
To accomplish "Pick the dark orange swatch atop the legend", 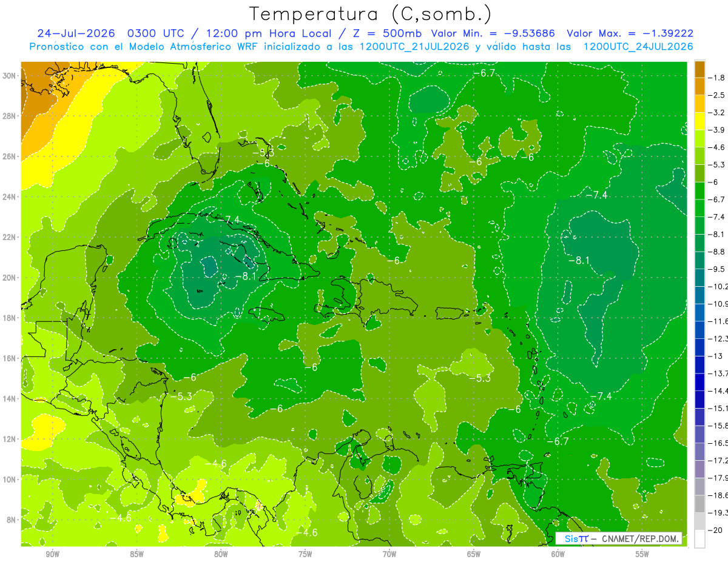I will click(699, 69).
